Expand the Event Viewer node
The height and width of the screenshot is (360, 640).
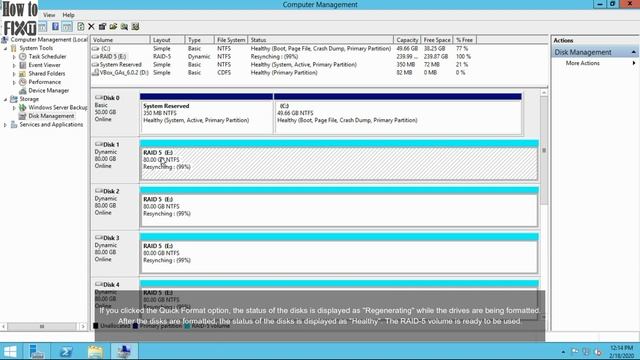click(14, 65)
